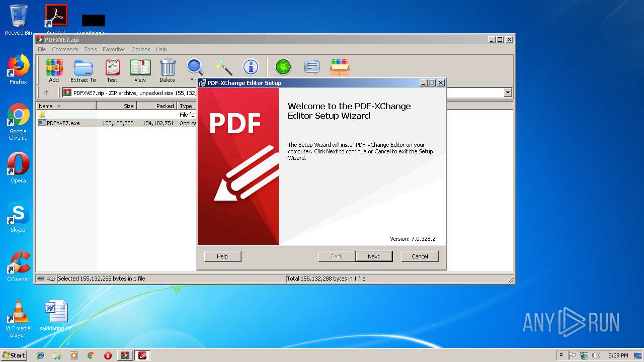
Task: Sort file list by Name column
Action: tap(66, 106)
